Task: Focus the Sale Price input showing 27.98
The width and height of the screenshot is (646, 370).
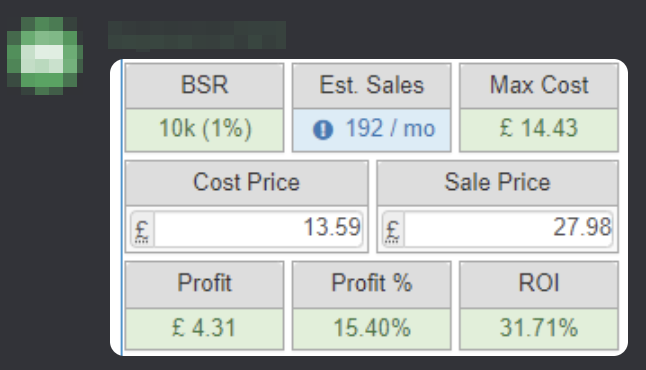Action: (508, 229)
